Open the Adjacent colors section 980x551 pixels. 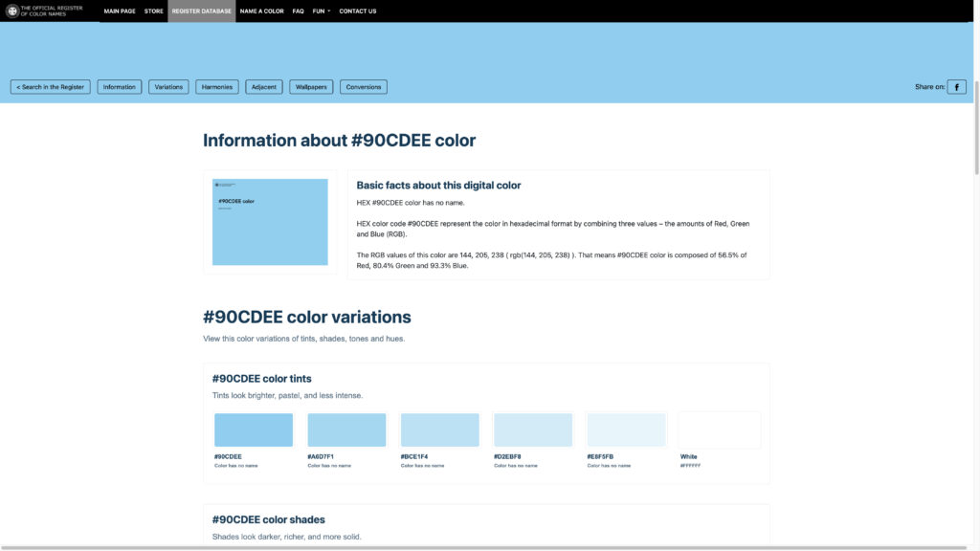click(x=264, y=85)
